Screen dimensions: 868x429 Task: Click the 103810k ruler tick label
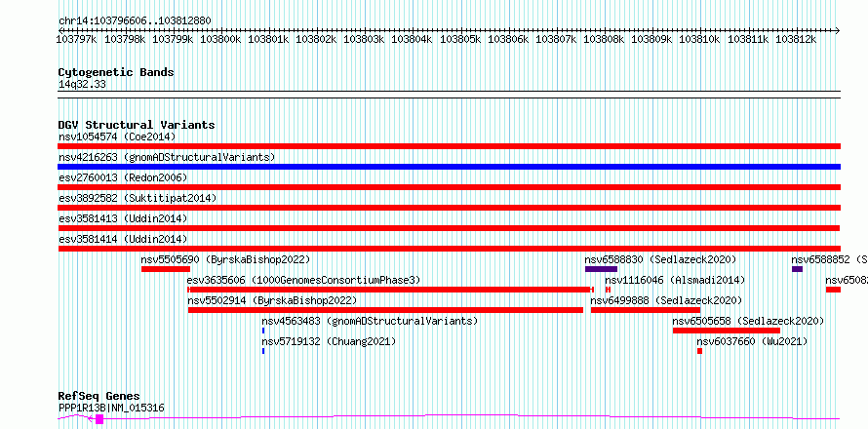[x=699, y=39]
